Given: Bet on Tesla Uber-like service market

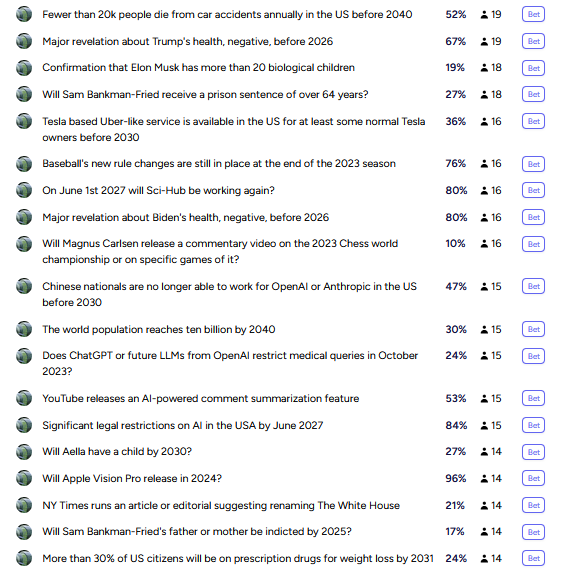Looking at the screenshot, I should pos(533,121).
